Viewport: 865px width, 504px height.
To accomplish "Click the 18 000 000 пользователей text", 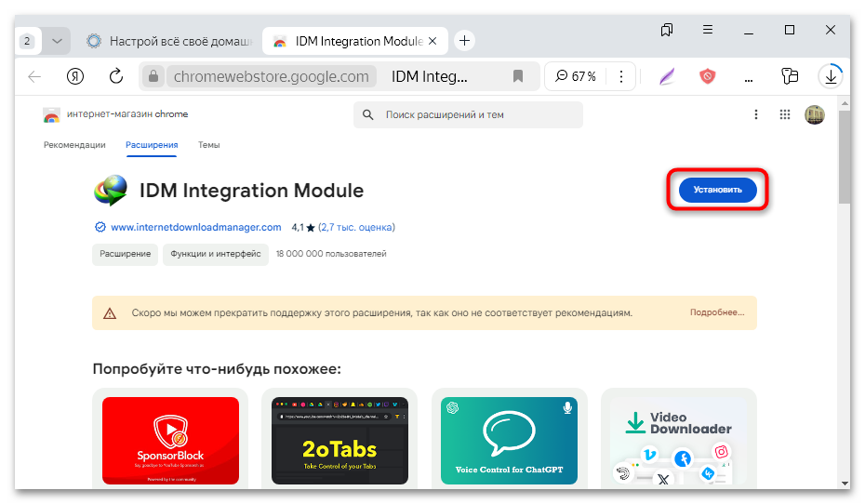I will point(331,254).
